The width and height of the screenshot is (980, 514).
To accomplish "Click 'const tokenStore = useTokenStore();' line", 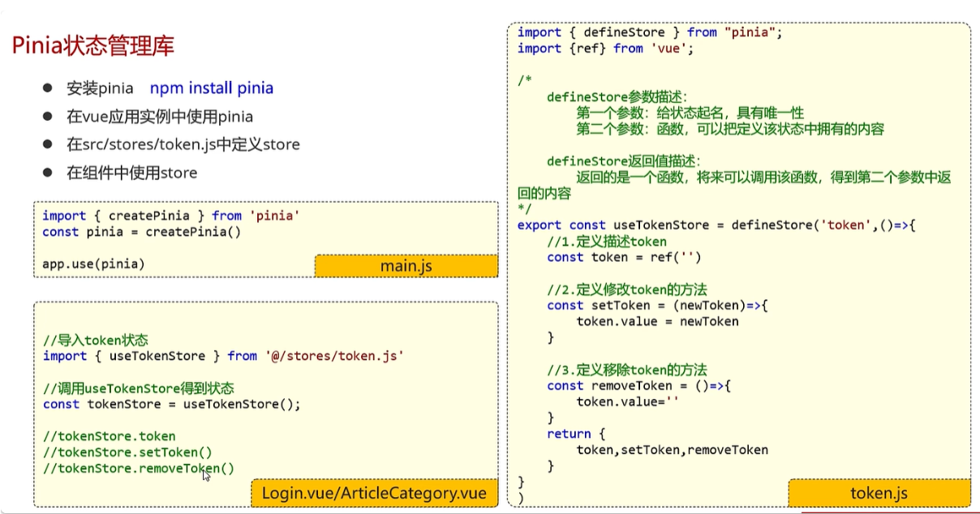I will tap(171, 405).
